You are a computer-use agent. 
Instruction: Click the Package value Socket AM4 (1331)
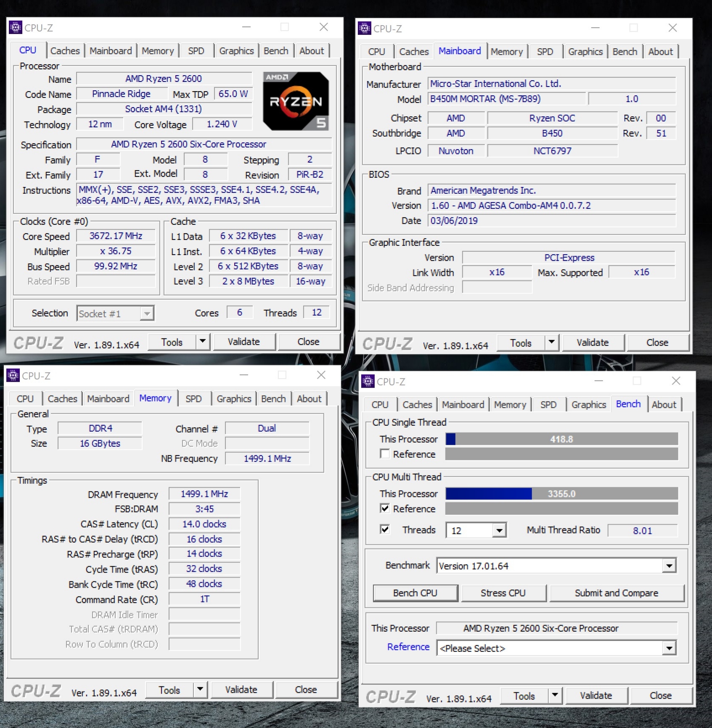pos(164,109)
